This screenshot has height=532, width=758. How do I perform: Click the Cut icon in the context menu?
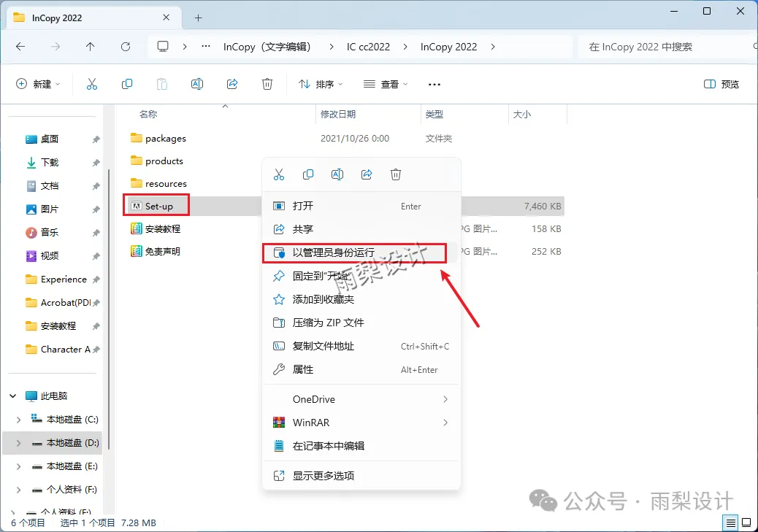(279, 174)
